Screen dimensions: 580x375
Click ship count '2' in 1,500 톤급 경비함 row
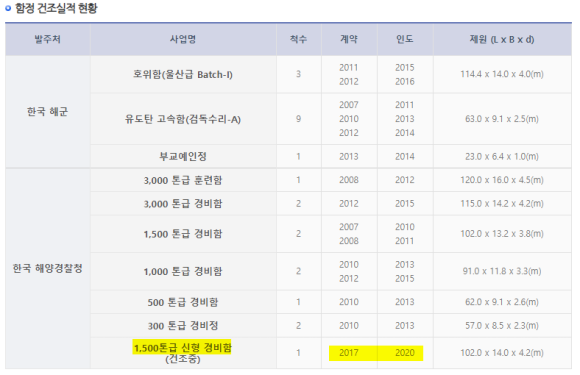pyautogui.click(x=298, y=234)
